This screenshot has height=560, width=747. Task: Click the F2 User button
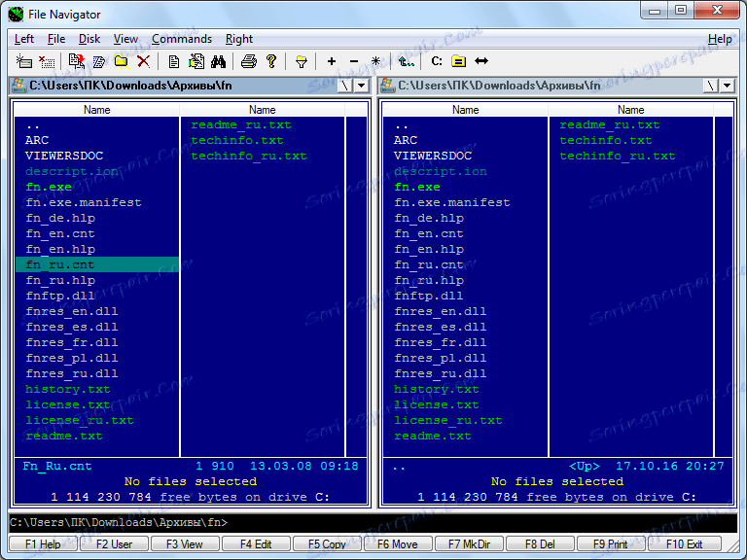click(x=115, y=543)
